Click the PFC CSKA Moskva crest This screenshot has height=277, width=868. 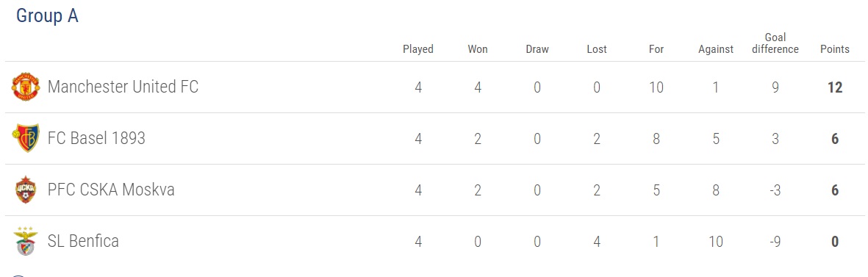coord(26,190)
